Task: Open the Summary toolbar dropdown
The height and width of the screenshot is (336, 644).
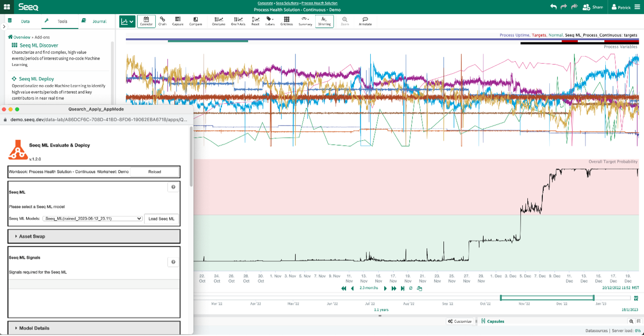Action: [305, 21]
